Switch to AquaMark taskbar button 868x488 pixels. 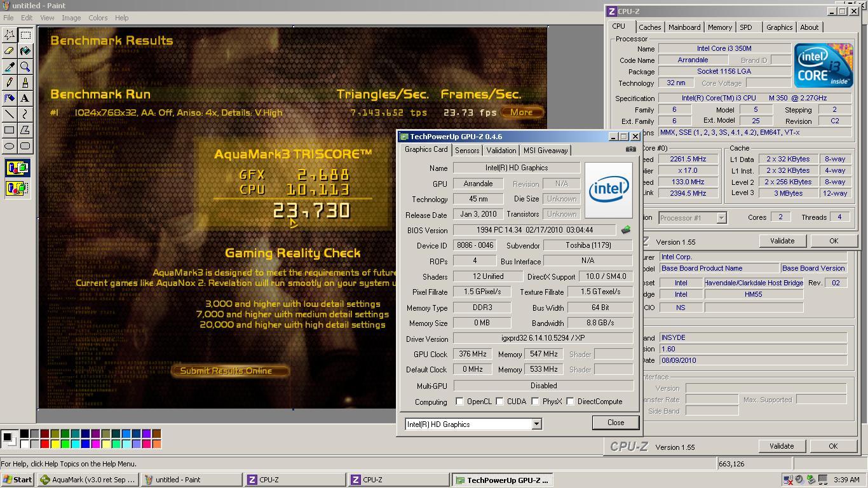tap(88, 480)
